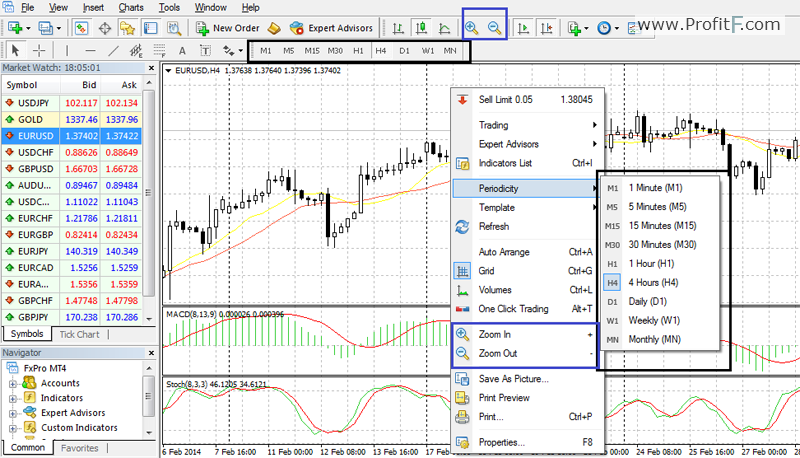This screenshot has width=800, height=458.
Task: Choose Zoom In from context menu
Action: click(526, 335)
